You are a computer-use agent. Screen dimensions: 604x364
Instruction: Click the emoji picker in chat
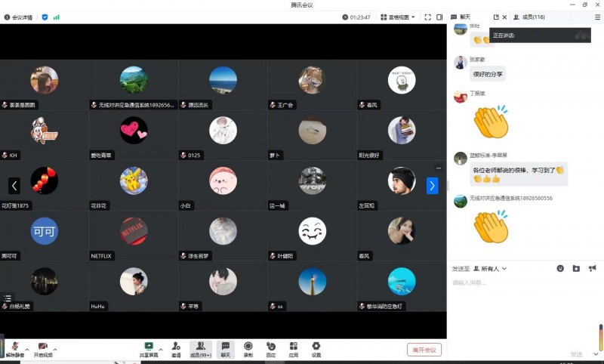[x=560, y=268]
